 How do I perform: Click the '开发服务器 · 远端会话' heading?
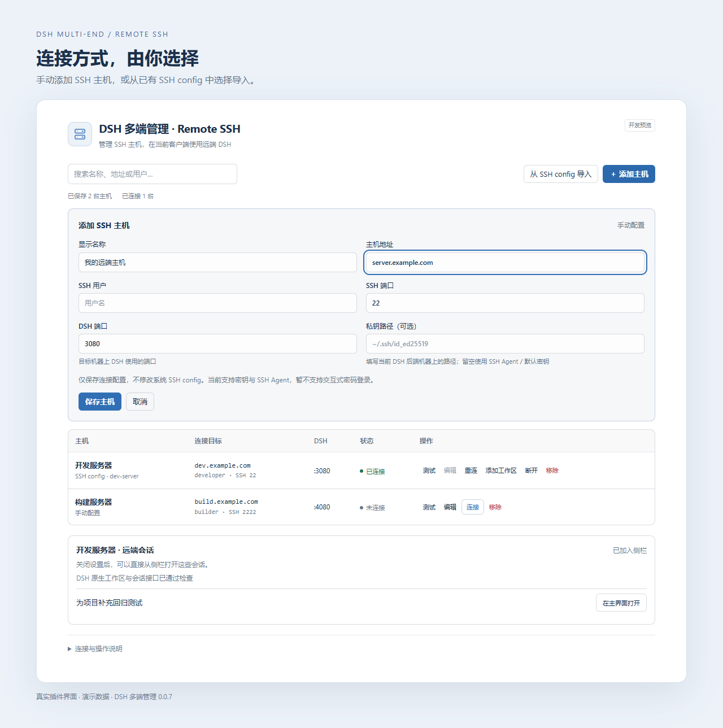(115, 550)
